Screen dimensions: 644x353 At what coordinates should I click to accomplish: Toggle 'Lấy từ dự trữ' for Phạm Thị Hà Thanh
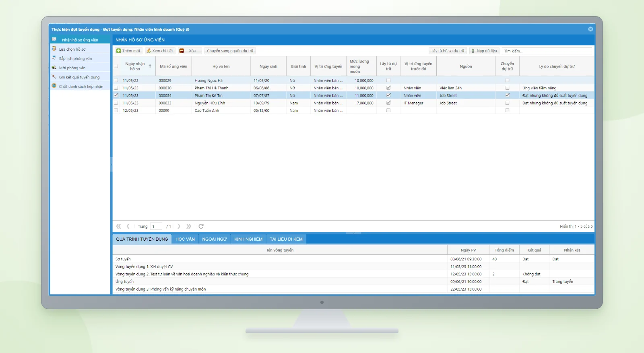click(388, 88)
